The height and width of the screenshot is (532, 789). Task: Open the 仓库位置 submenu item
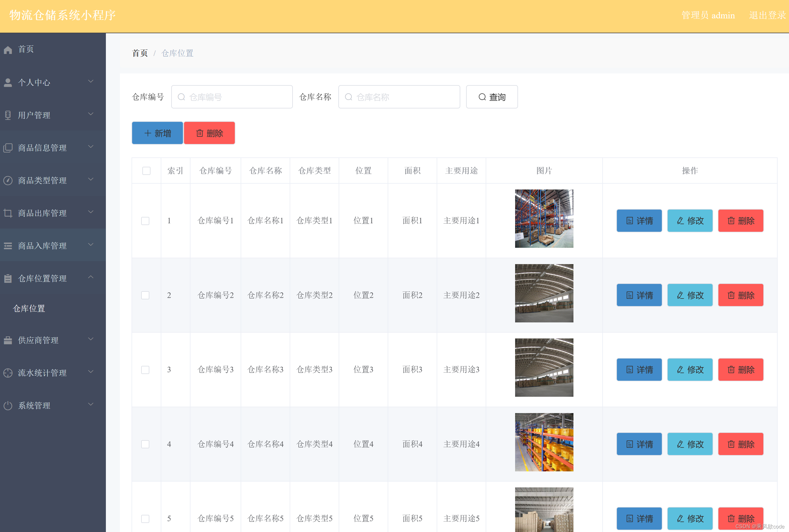[x=29, y=308]
